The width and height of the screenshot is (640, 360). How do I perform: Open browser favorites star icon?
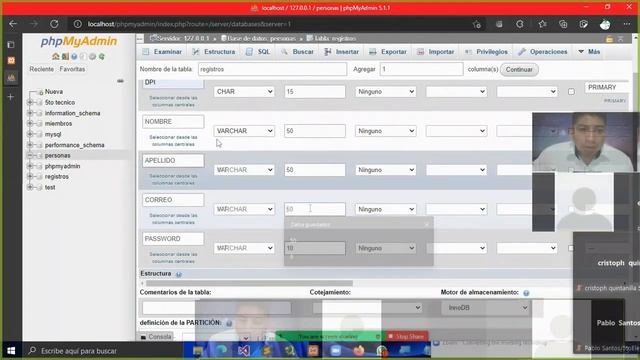coord(542,24)
